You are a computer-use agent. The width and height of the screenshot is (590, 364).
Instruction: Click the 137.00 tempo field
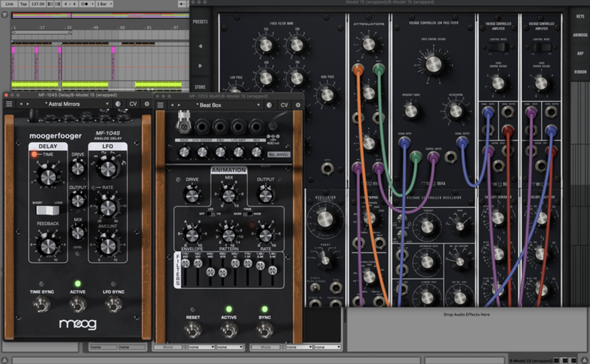tap(37, 4)
